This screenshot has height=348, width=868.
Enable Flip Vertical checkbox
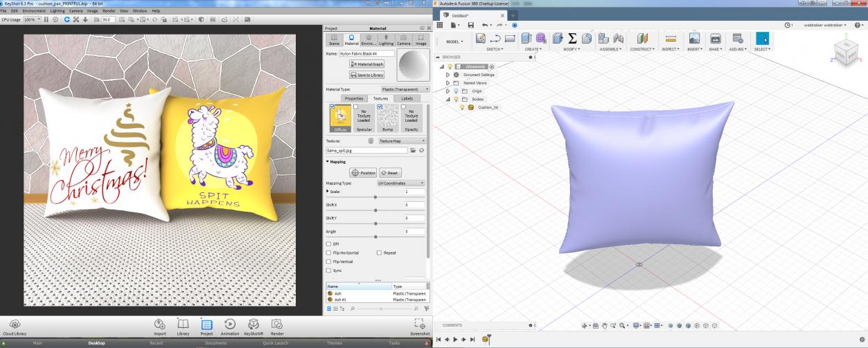(328, 262)
